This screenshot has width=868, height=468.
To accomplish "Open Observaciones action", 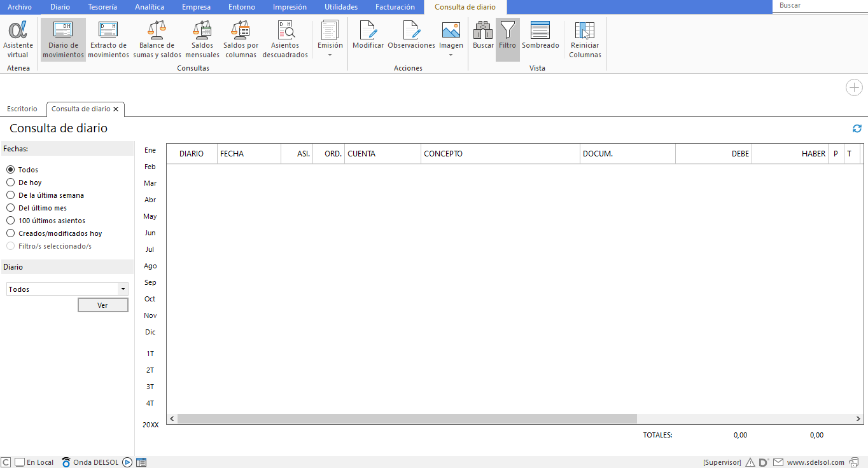I will click(x=411, y=35).
